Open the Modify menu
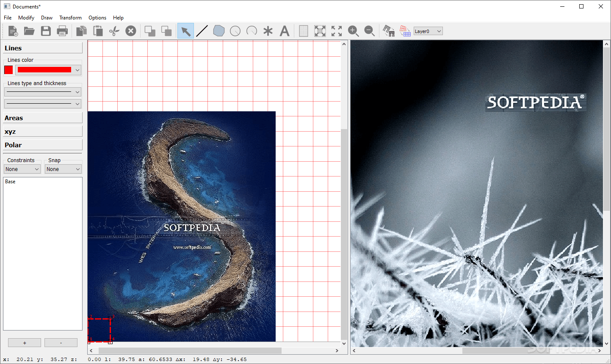Viewport: 611px width, 364px height. pyautogui.click(x=26, y=18)
